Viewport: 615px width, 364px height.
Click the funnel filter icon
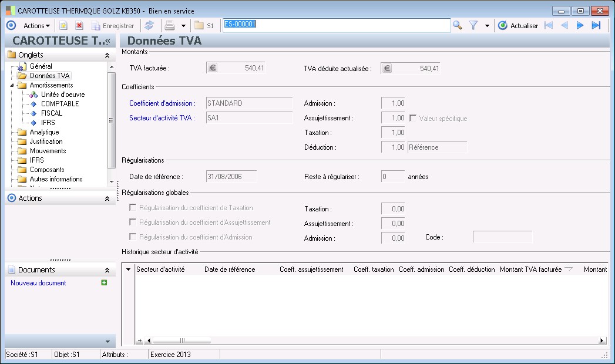point(473,26)
